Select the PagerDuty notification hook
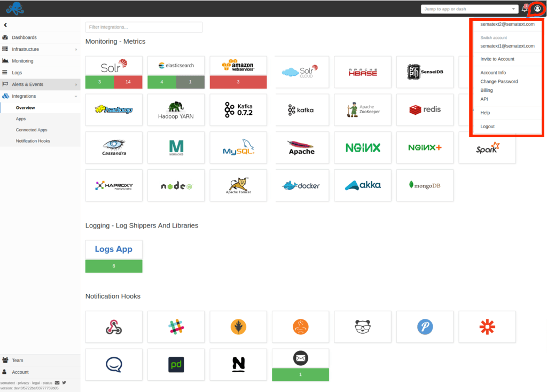The image size is (547, 392). [x=176, y=365]
